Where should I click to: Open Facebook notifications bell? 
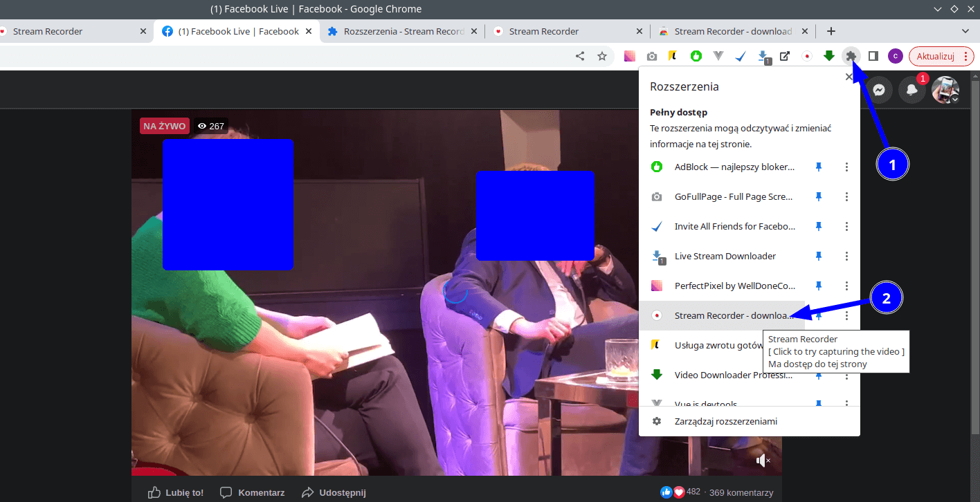(912, 90)
